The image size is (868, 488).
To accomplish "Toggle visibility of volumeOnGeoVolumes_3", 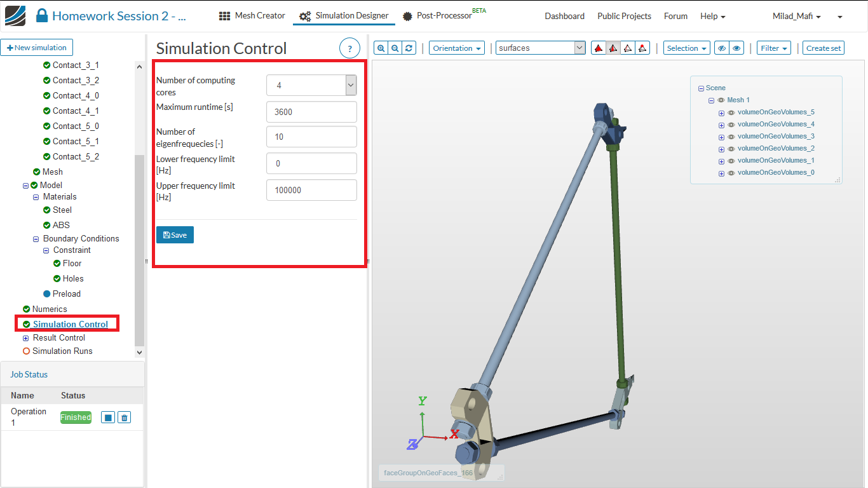I will pyautogui.click(x=731, y=137).
